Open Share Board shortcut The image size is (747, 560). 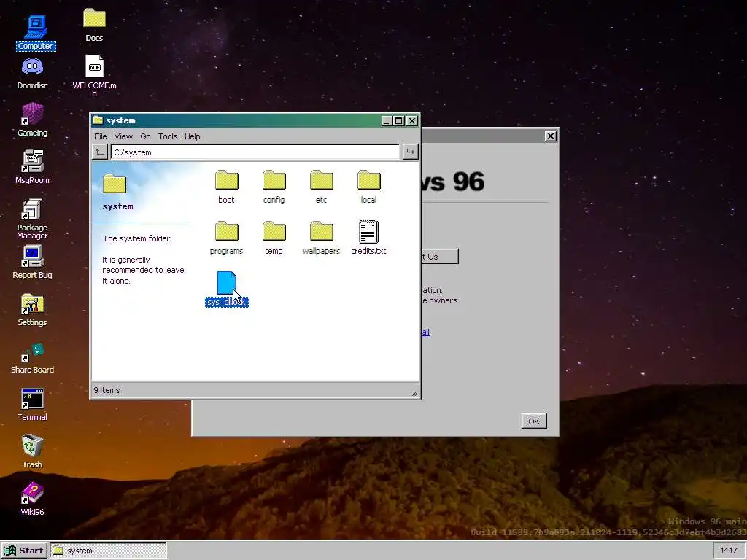point(32,358)
